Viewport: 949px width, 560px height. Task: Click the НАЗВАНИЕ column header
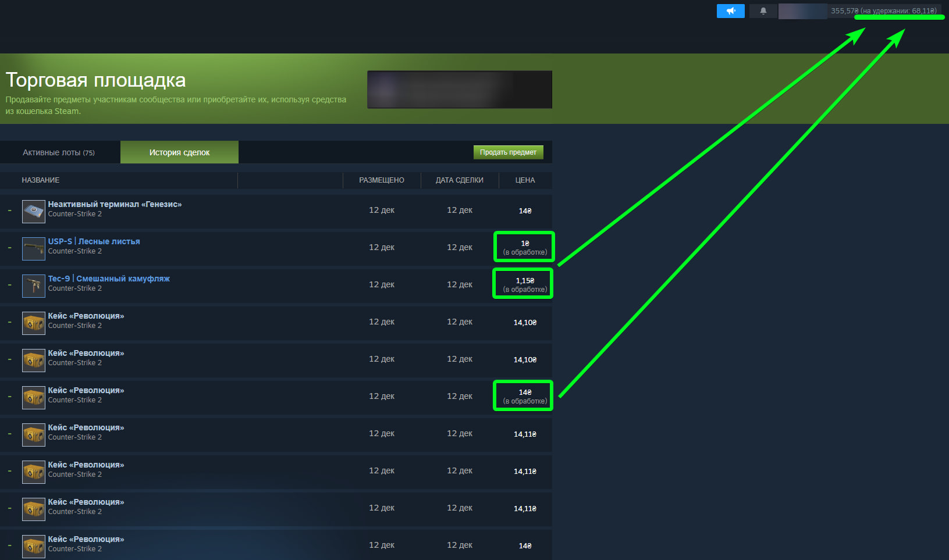point(41,180)
